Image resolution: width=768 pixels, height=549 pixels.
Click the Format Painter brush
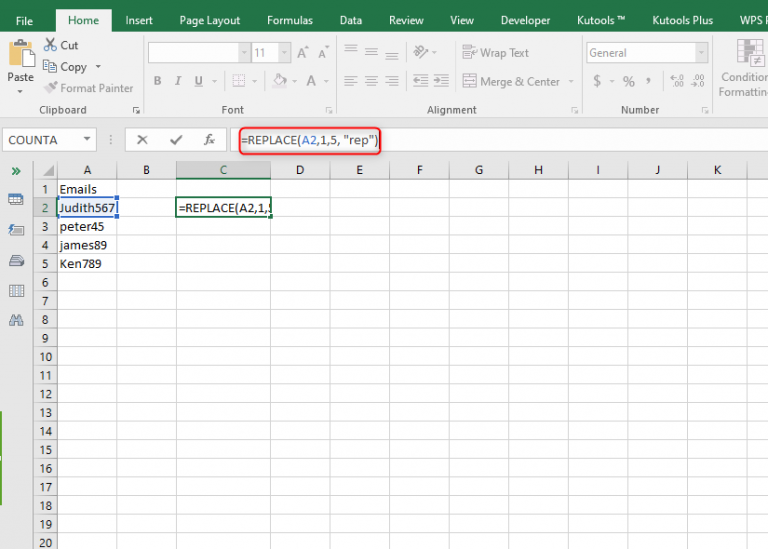50,88
